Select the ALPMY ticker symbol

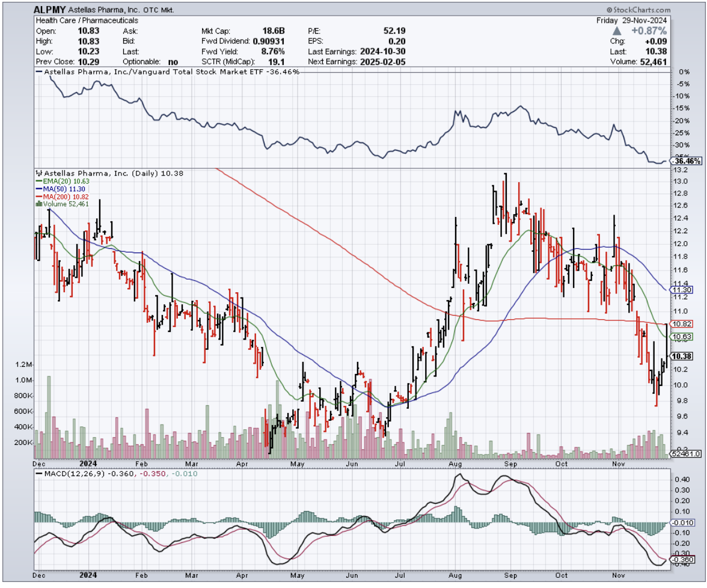pyautogui.click(x=50, y=10)
